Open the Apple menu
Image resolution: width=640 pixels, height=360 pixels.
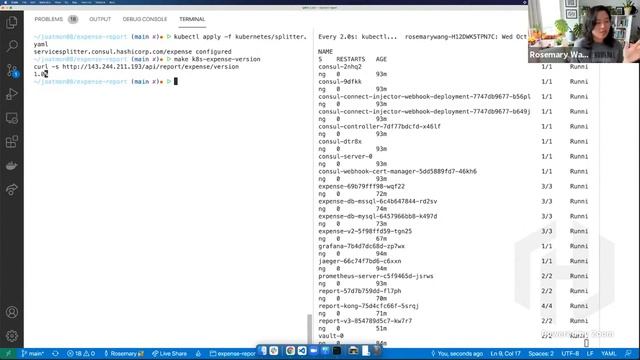click(6, 2)
